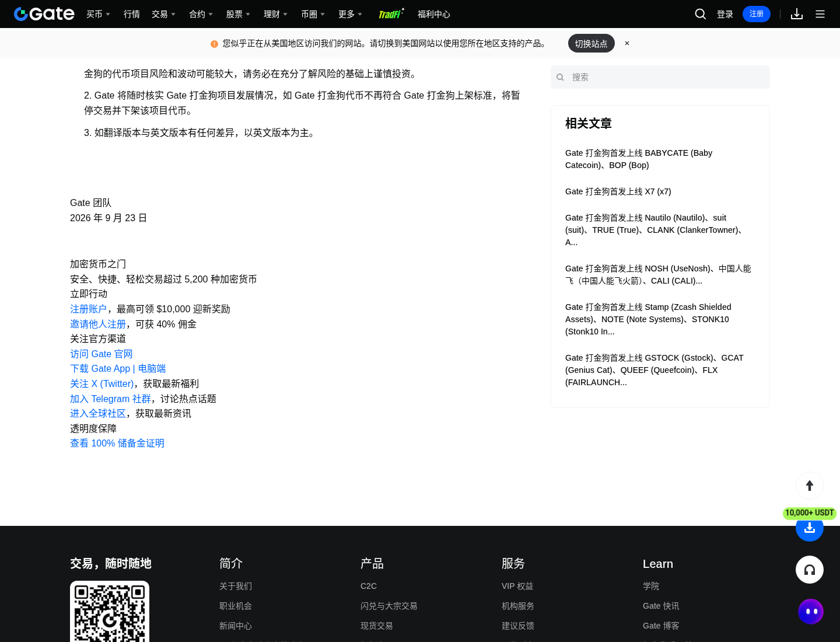Image resolution: width=840 pixels, height=642 pixels.
Task: Click the scroll-to-top arrow button
Action: tap(810, 486)
